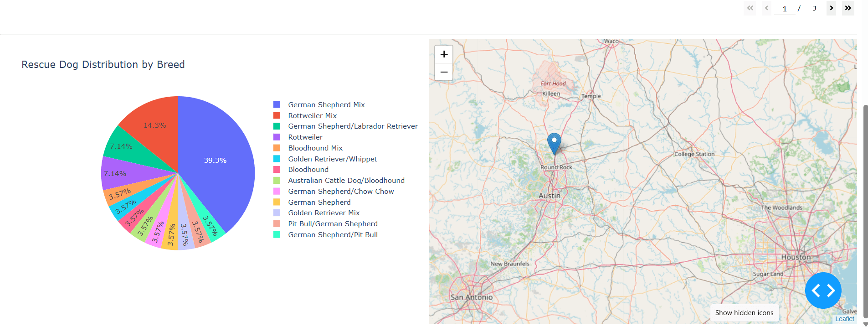
Task: Toggle Rottweiler Mix legend swatch
Action: [x=277, y=115]
